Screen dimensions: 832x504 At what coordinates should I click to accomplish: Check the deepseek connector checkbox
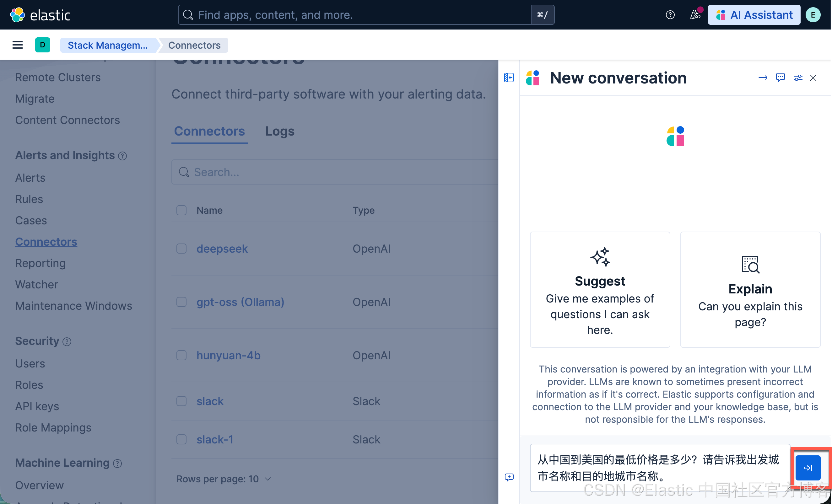click(181, 249)
